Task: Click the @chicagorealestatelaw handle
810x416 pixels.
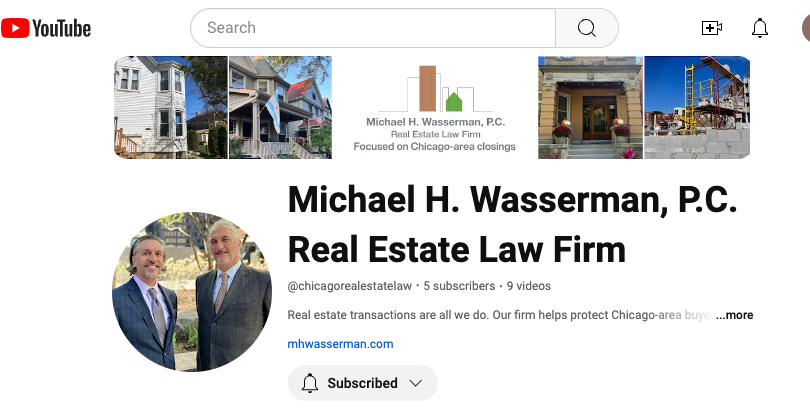Action: click(350, 286)
